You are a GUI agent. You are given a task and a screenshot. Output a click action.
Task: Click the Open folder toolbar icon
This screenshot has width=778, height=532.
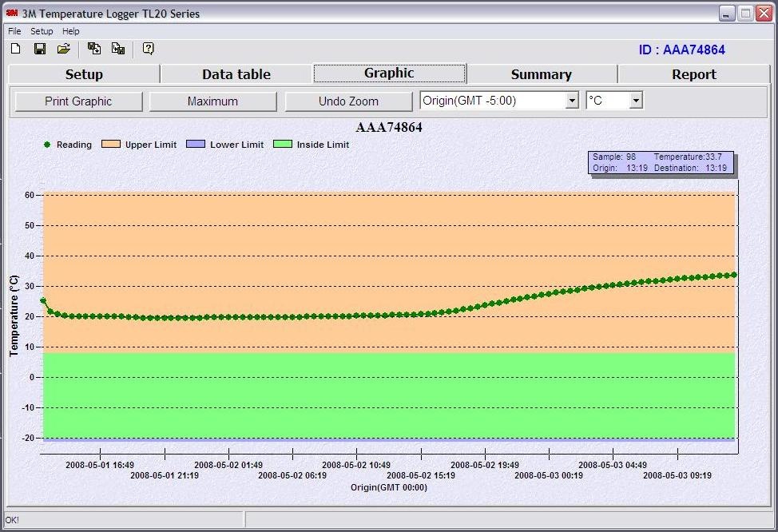pos(64,49)
